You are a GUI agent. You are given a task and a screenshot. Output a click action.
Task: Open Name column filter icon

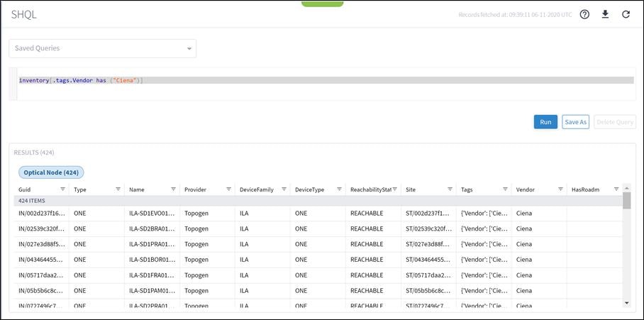click(x=173, y=189)
